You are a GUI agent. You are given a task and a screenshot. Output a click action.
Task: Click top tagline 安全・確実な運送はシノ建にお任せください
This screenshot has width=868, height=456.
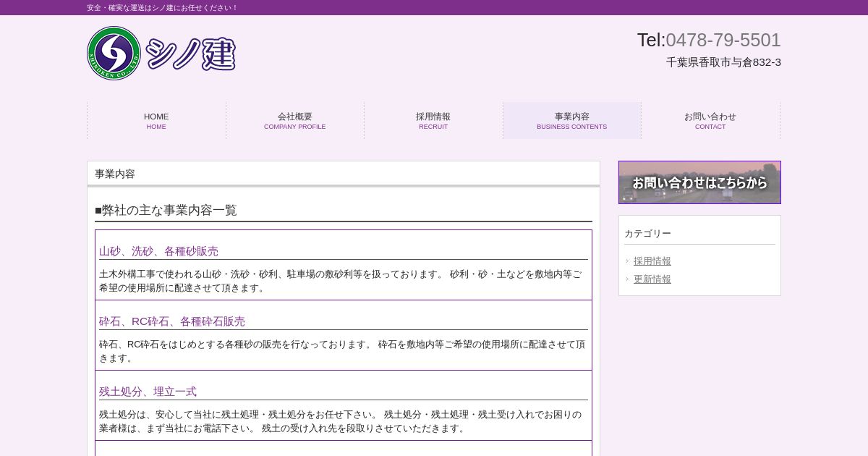point(162,8)
